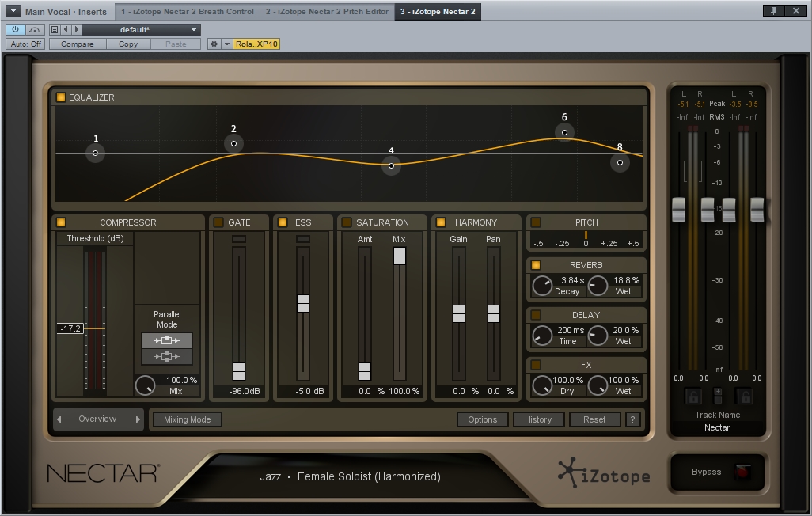Disable the Reverb module

coord(536,265)
